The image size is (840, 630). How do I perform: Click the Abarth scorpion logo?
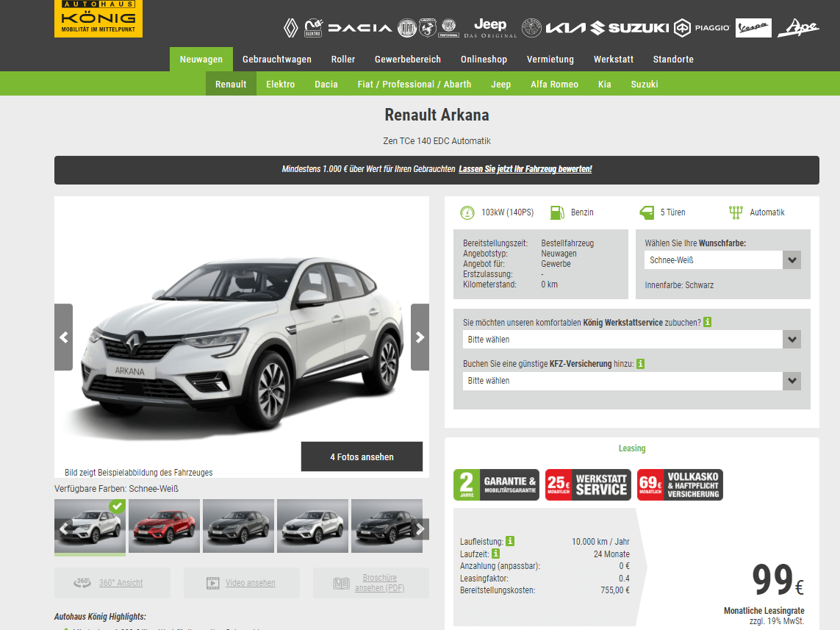pyautogui.click(x=428, y=28)
